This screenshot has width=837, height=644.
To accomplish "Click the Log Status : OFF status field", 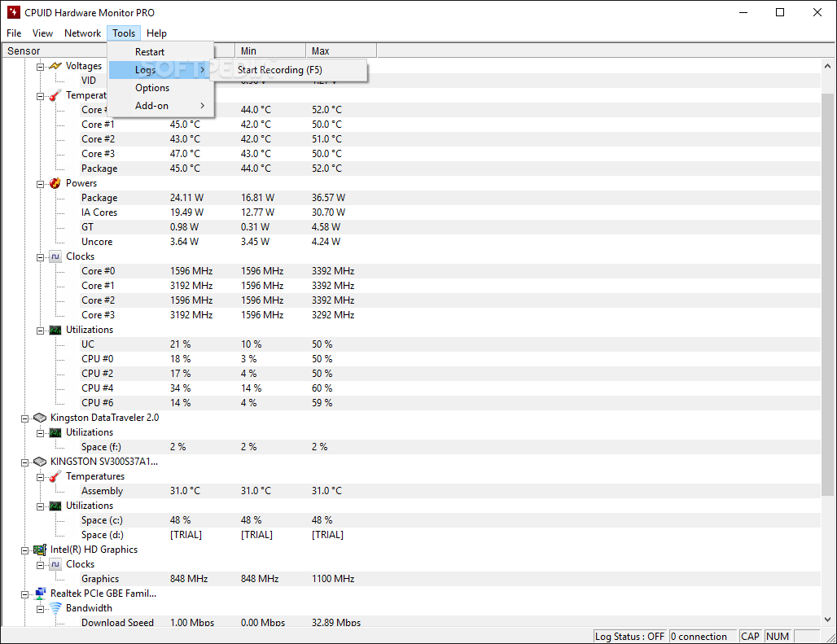I will [x=629, y=636].
